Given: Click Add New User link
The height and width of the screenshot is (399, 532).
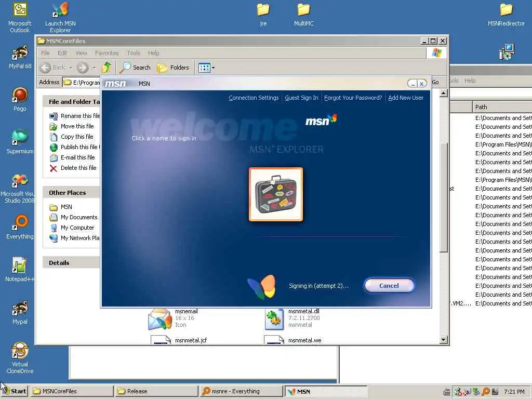Looking at the screenshot, I should 406,98.
